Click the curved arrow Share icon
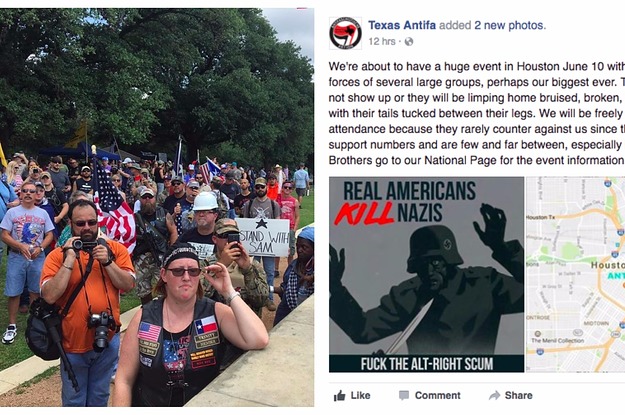The width and height of the screenshot is (625, 415). [494, 395]
